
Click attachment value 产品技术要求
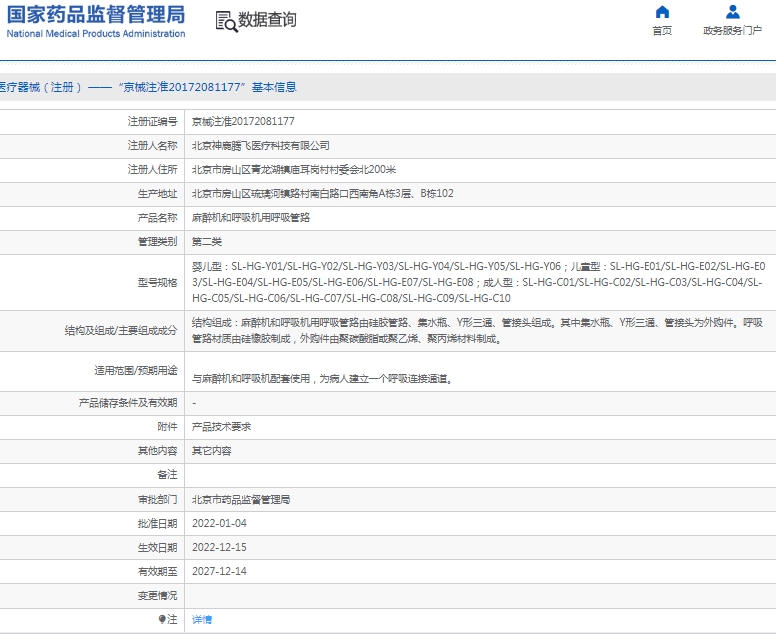pos(221,427)
